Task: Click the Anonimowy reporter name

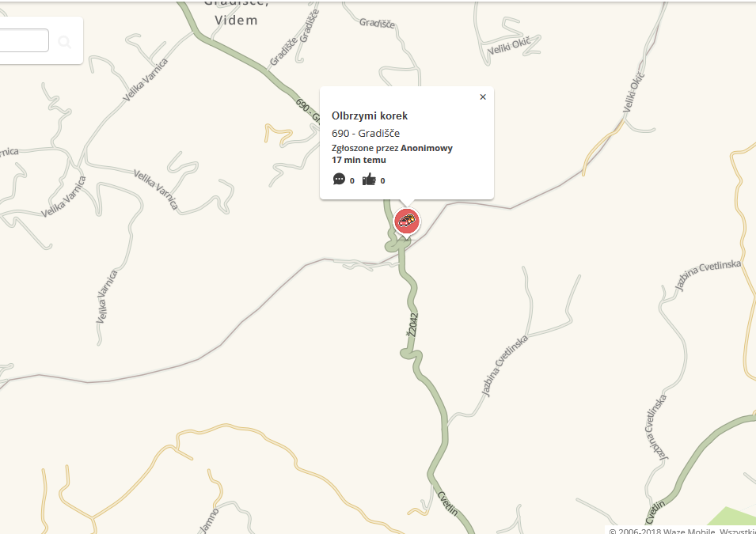Action: 426,148
